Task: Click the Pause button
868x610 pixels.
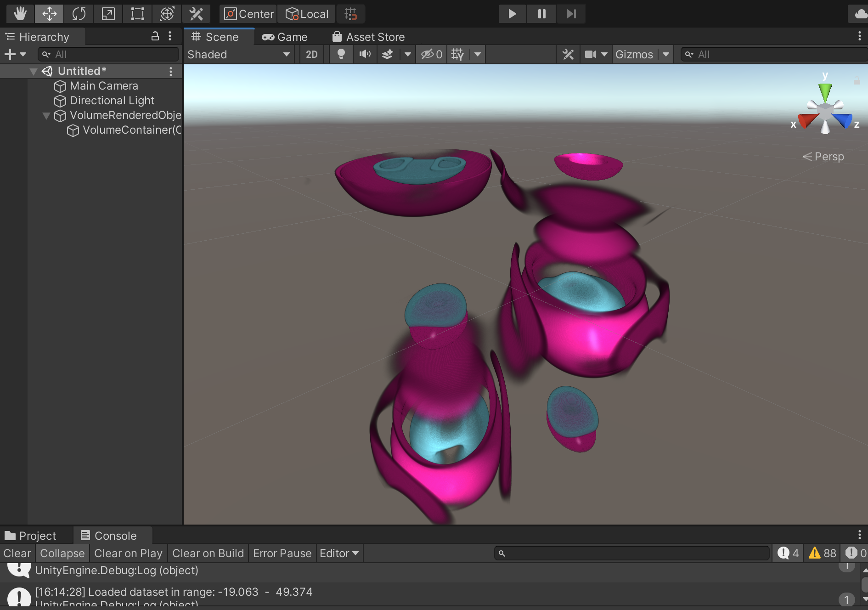Action: [541, 14]
